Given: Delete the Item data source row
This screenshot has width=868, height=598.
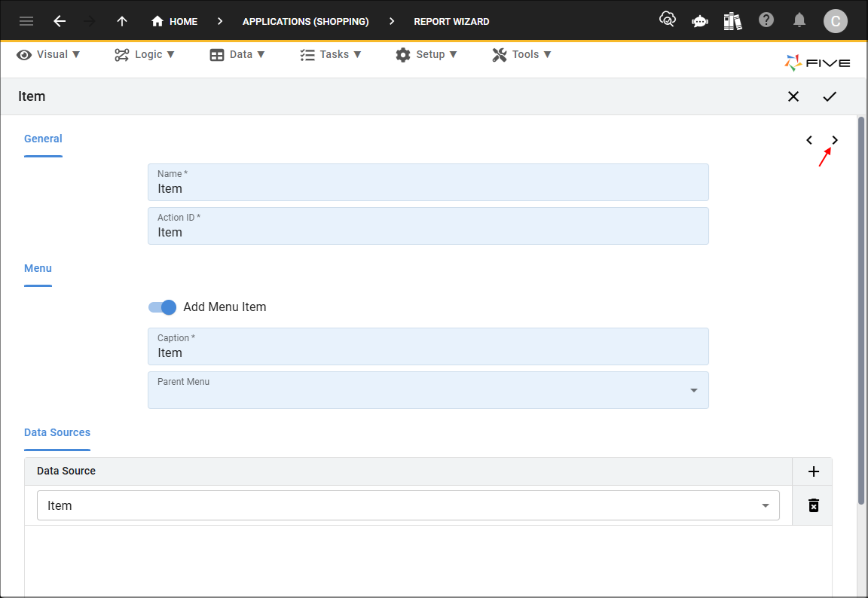Looking at the screenshot, I should tap(813, 505).
